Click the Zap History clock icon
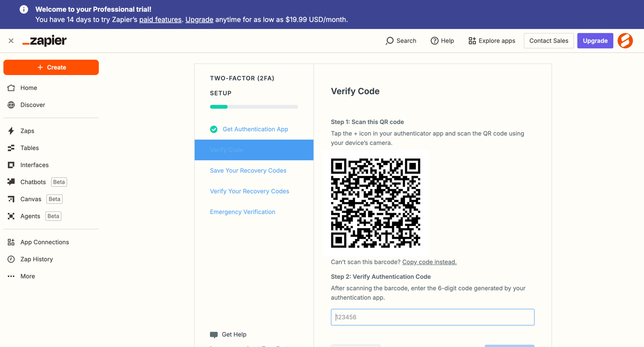This screenshot has width=644, height=347. [11, 259]
